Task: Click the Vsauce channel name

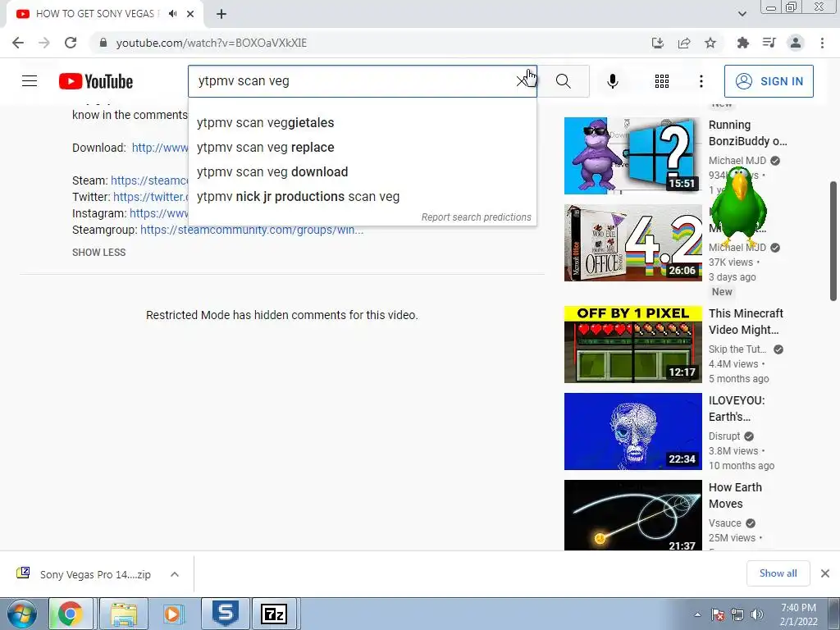Action: (725, 523)
